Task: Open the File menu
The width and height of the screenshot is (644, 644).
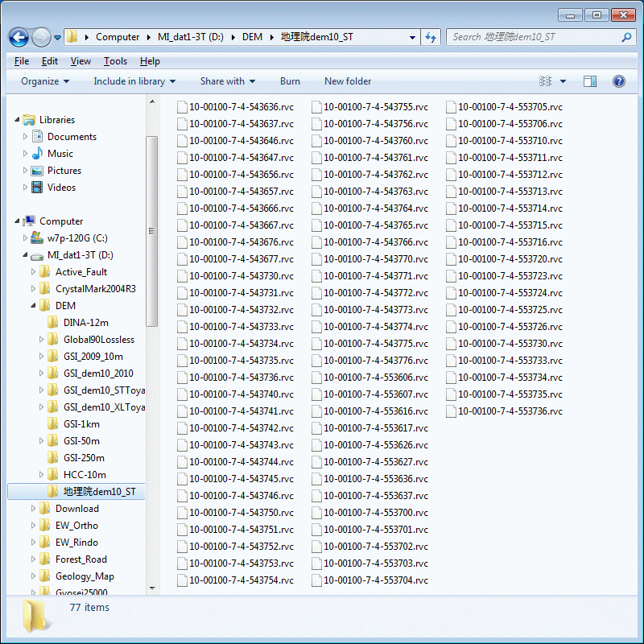Action: pyautogui.click(x=22, y=61)
